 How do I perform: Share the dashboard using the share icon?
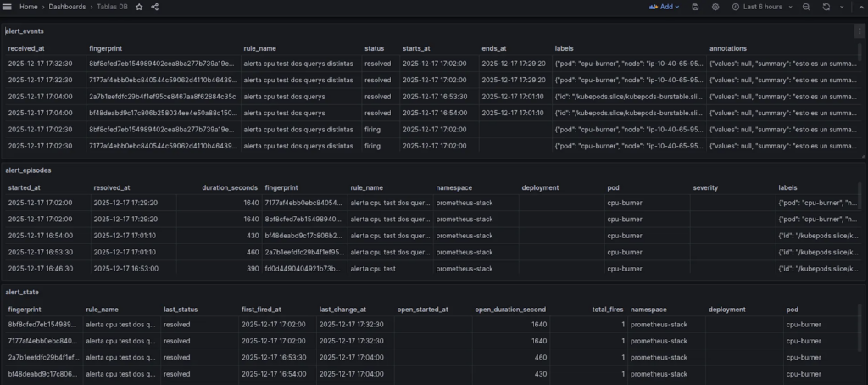coord(154,7)
